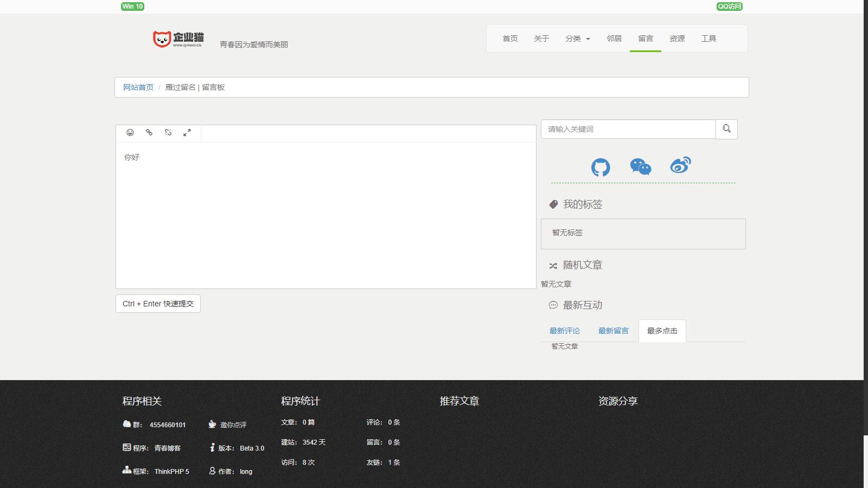Click inside the message text editor area
The image size is (868, 488).
point(325,217)
